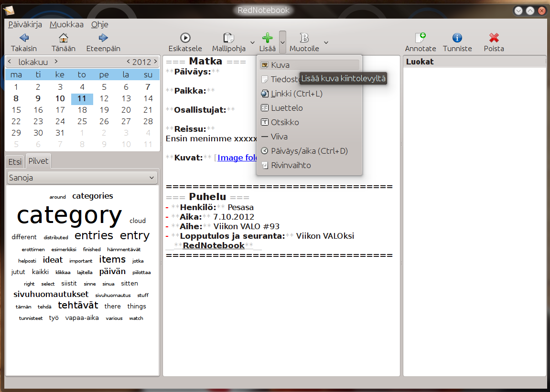Click the Takaisin back arrow icon
This screenshot has height=392, width=550.
tap(24, 38)
